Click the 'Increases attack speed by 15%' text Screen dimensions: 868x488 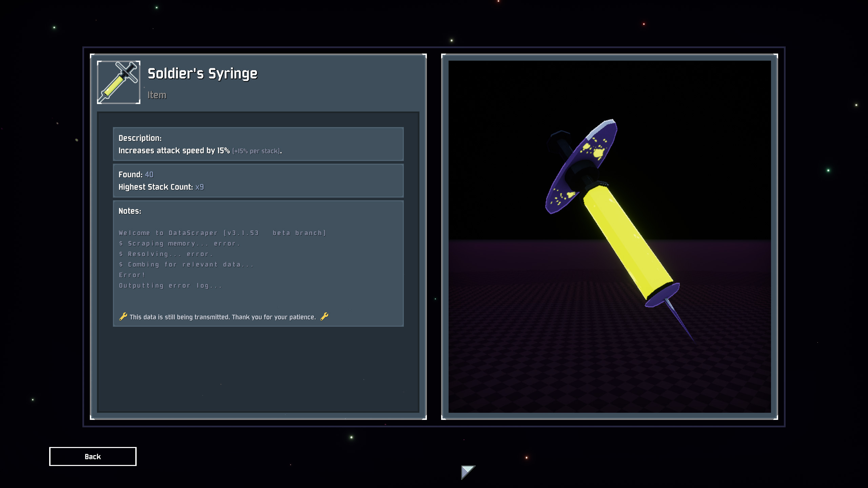point(174,151)
